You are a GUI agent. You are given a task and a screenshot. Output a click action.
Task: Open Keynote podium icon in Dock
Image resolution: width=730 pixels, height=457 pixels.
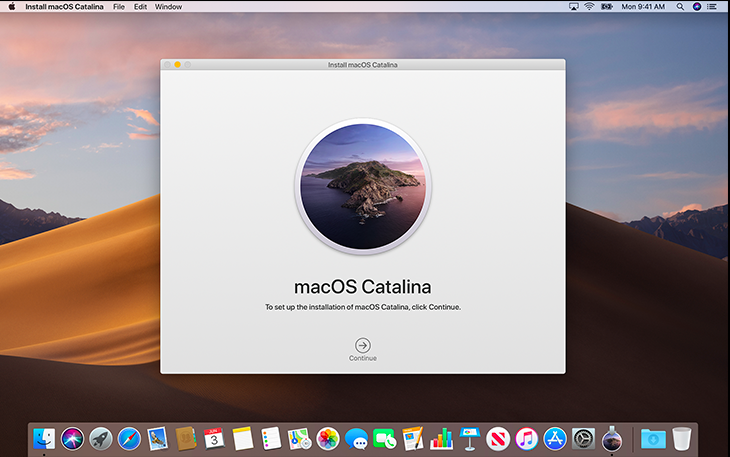(x=470, y=438)
